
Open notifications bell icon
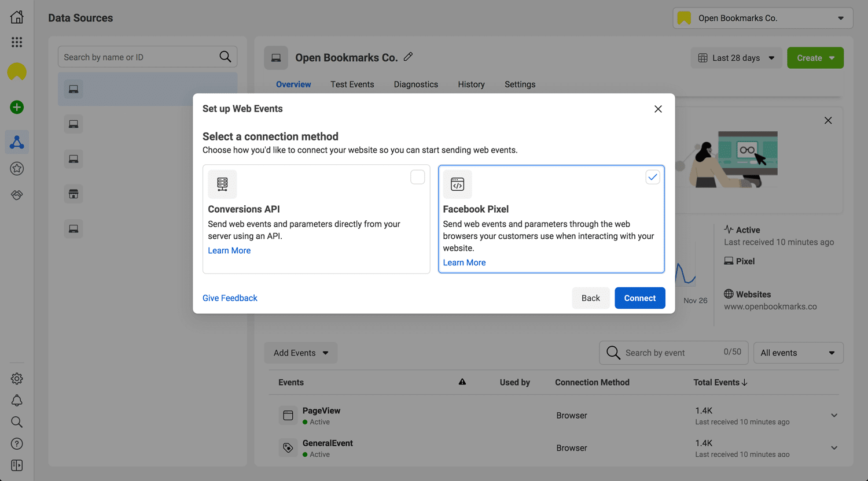(17, 401)
